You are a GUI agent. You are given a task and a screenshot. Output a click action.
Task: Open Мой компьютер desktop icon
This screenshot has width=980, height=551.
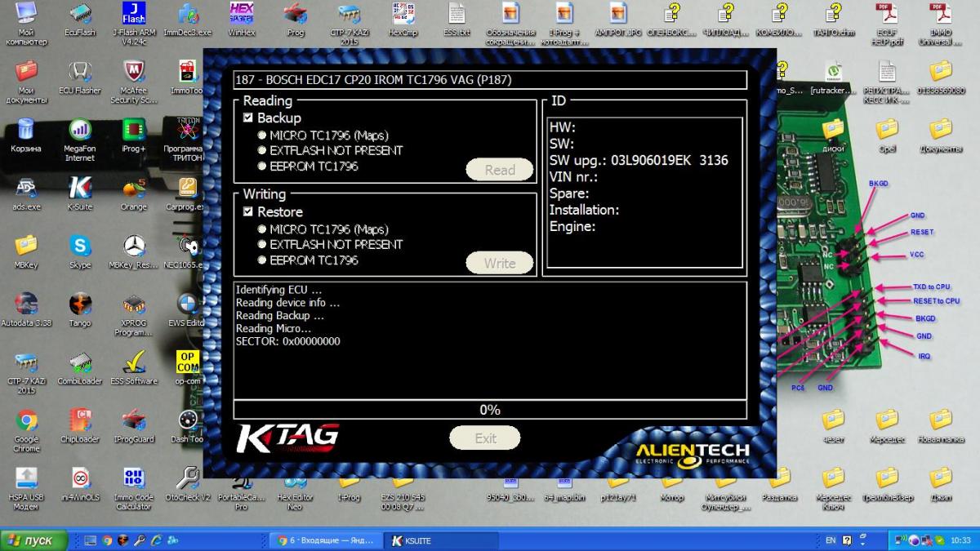click(x=26, y=23)
